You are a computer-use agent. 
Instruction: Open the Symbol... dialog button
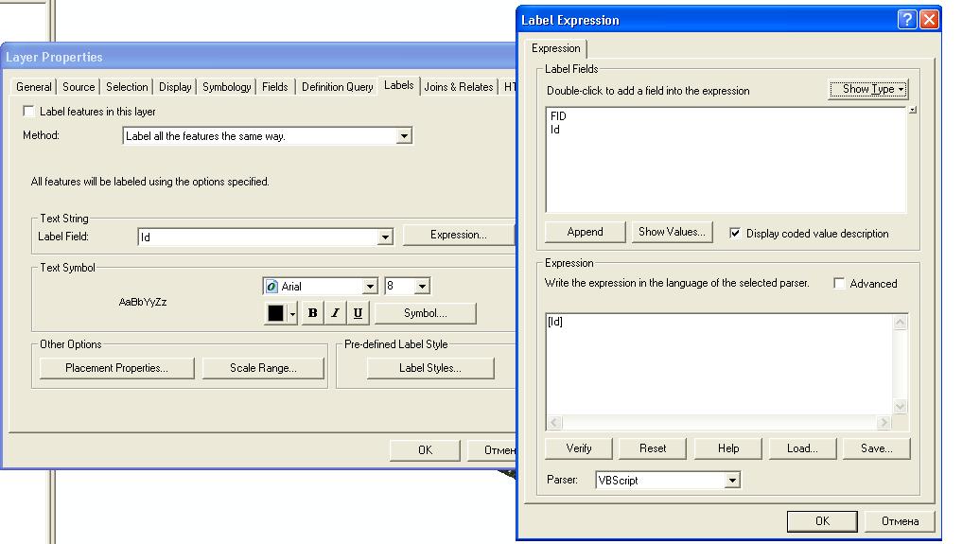click(x=425, y=312)
